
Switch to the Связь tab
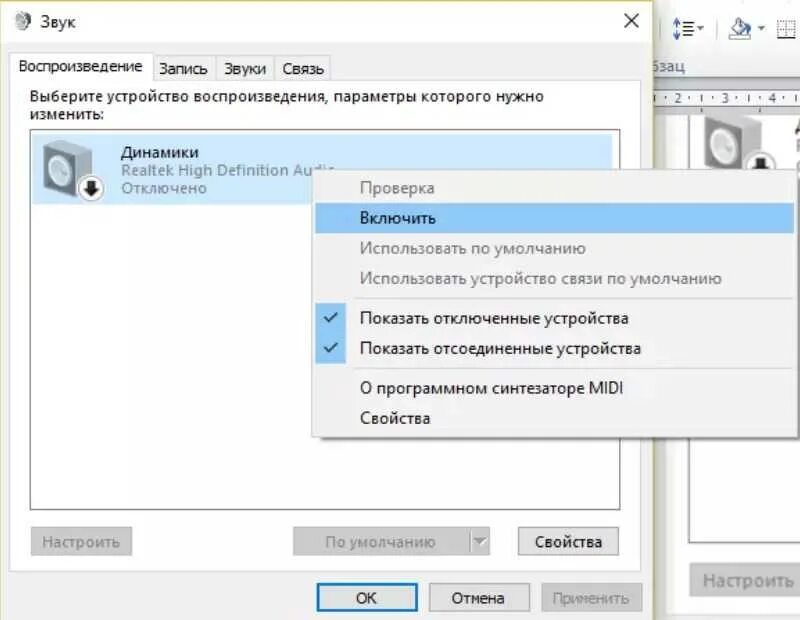click(302, 67)
